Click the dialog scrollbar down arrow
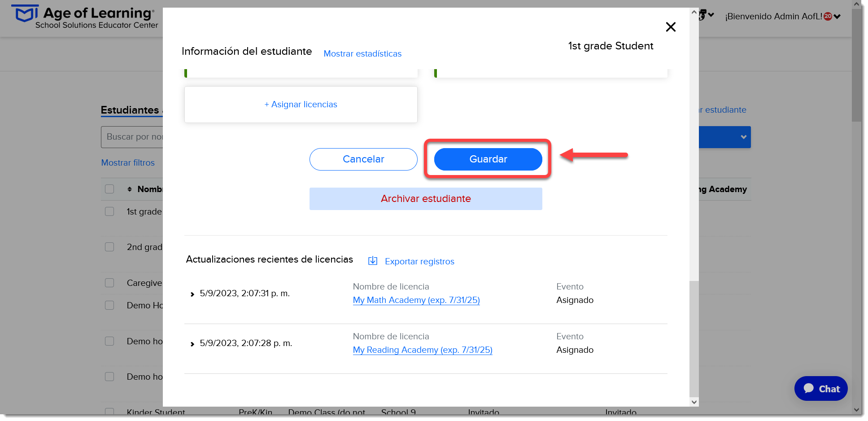This screenshot has width=868, height=421. click(694, 402)
